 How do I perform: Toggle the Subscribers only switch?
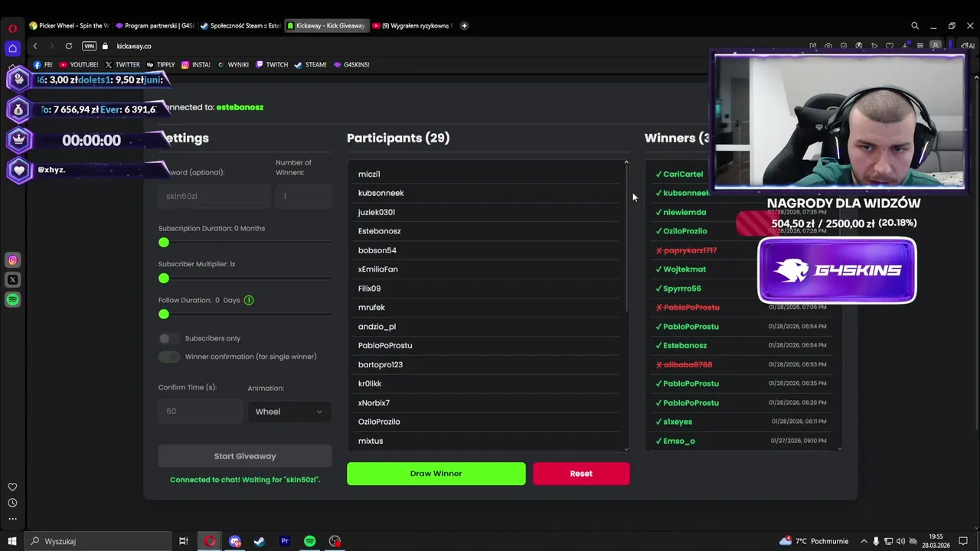[x=168, y=338]
